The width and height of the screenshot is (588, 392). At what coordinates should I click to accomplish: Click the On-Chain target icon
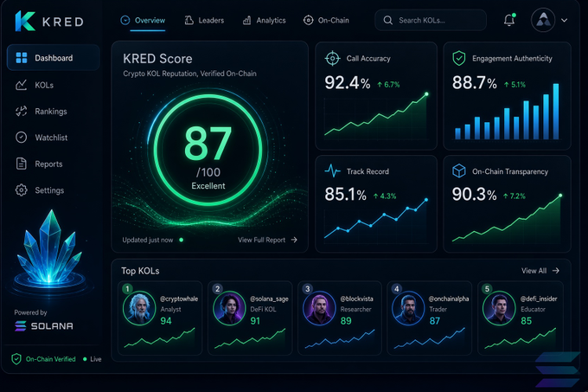308,20
